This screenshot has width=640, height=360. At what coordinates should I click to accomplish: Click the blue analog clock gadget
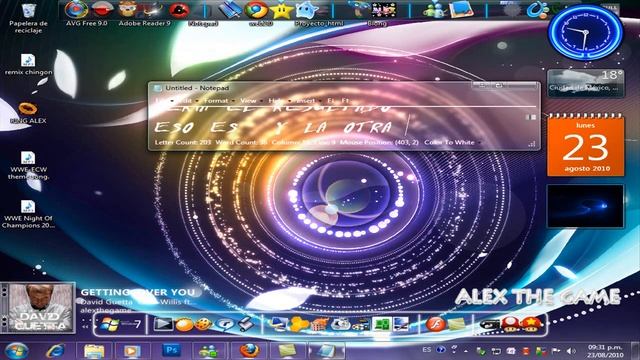point(585,32)
